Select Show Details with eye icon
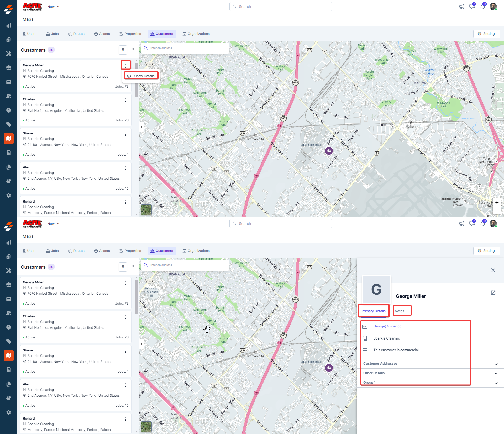This screenshot has width=504, height=434. pos(141,76)
